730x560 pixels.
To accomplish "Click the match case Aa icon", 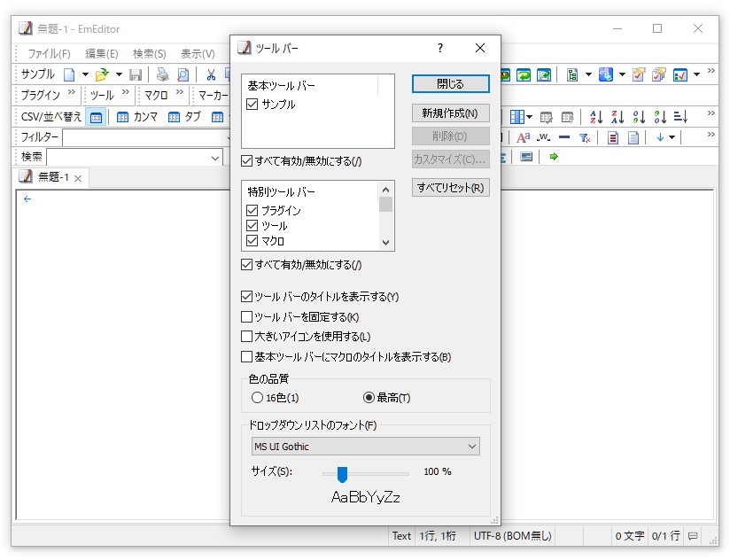I will point(524,137).
